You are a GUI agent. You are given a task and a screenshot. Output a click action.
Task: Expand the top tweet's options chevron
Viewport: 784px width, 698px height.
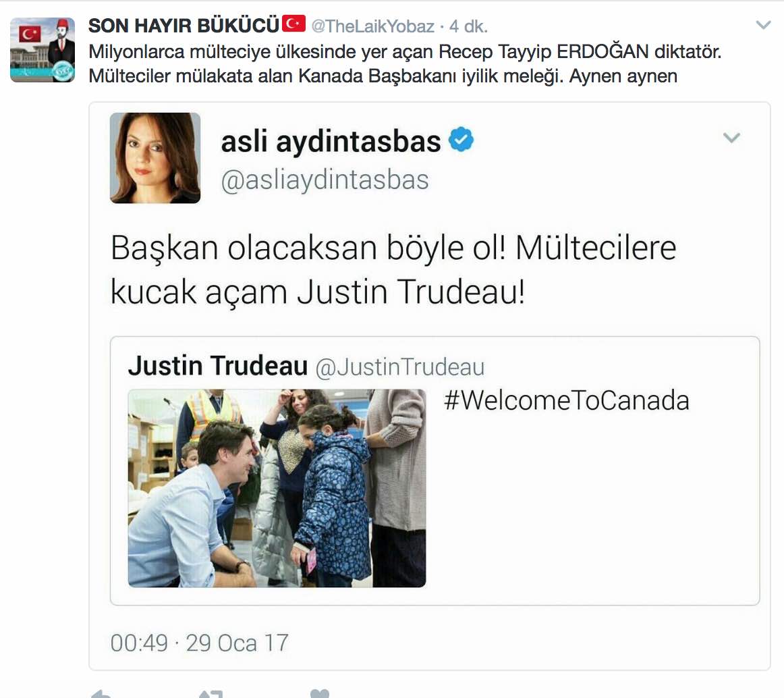click(763, 24)
